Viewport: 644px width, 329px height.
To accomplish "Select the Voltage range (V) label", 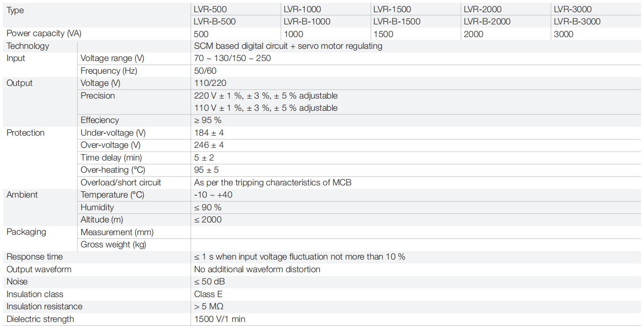I will [112, 58].
